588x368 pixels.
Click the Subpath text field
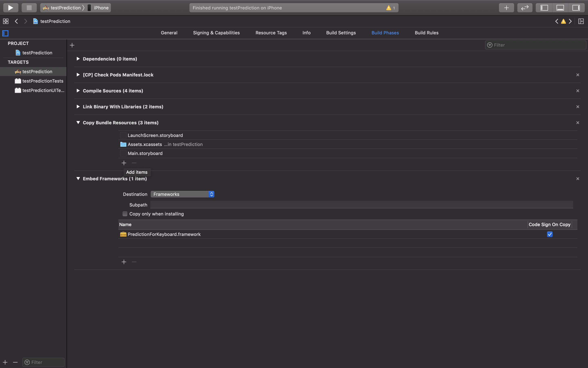coord(362,205)
